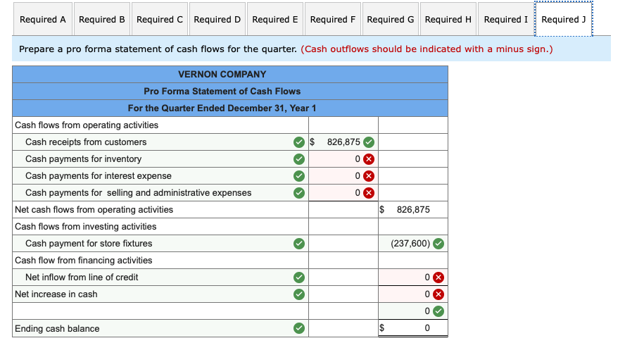This screenshot has height=343, width=644.
Task: Select the empty label cell above Ending cash balance
Action: point(160,311)
